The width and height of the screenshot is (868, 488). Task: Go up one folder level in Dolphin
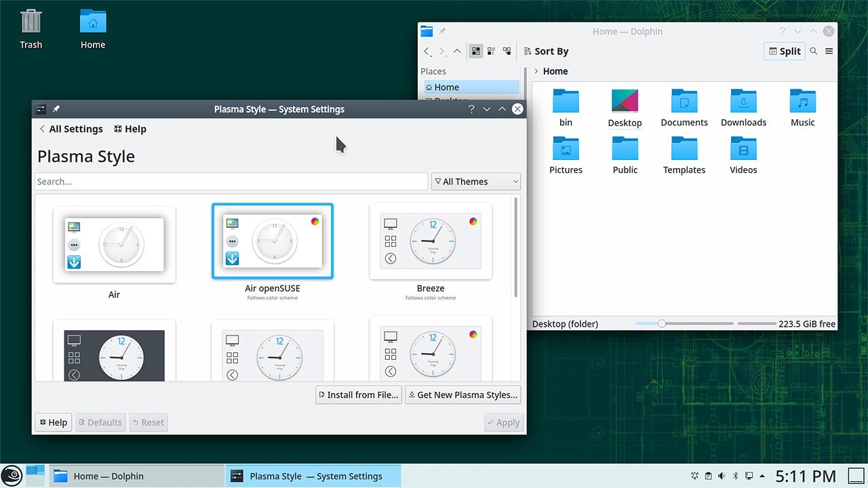457,52
